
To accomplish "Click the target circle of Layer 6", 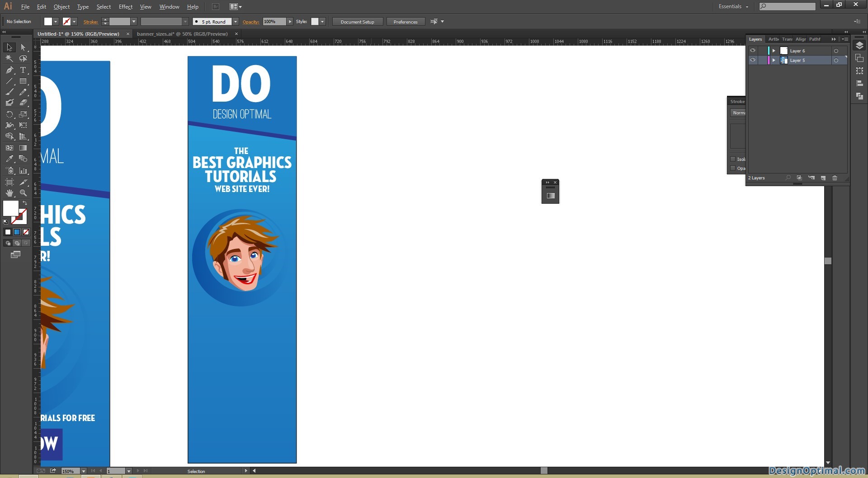I will (836, 51).
